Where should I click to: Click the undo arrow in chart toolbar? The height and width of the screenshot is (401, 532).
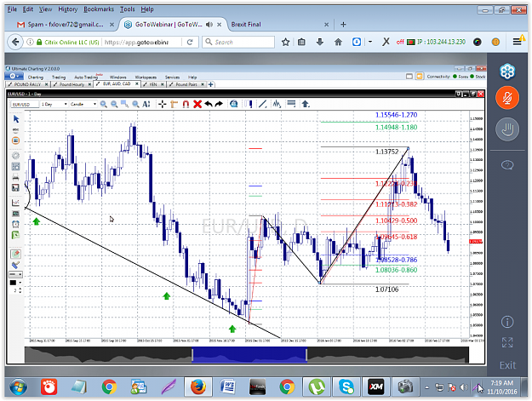pos(209,104)
